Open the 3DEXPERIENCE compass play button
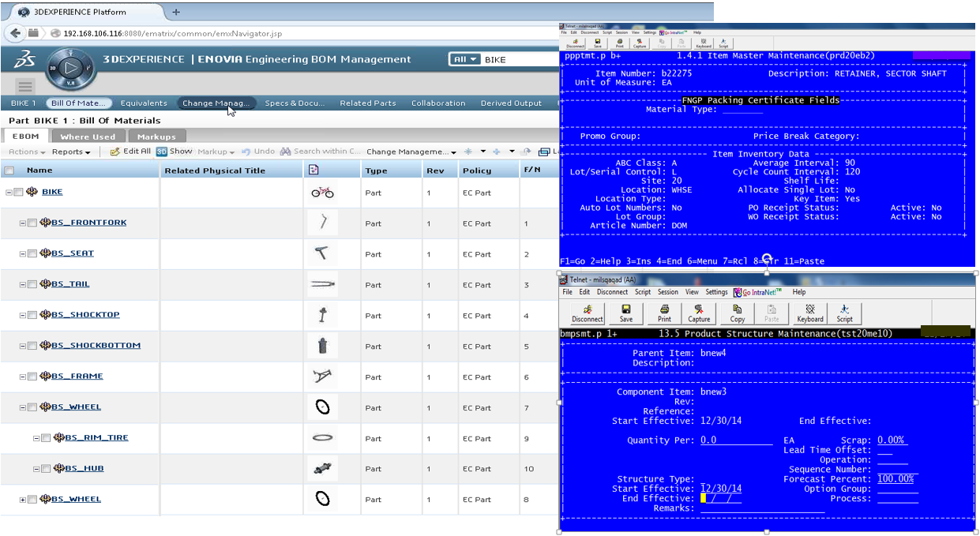 (71, 69)
